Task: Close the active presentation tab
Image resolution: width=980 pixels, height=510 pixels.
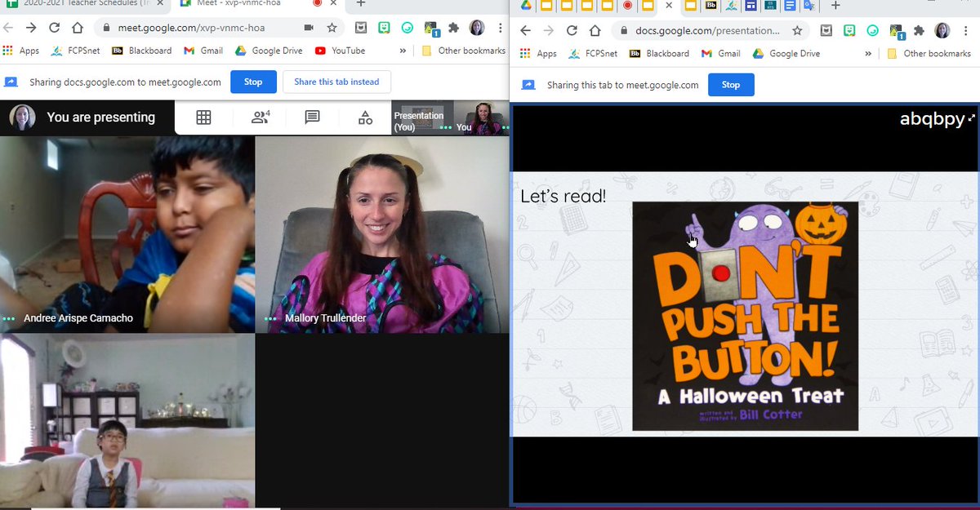Action: pos(670,6)
